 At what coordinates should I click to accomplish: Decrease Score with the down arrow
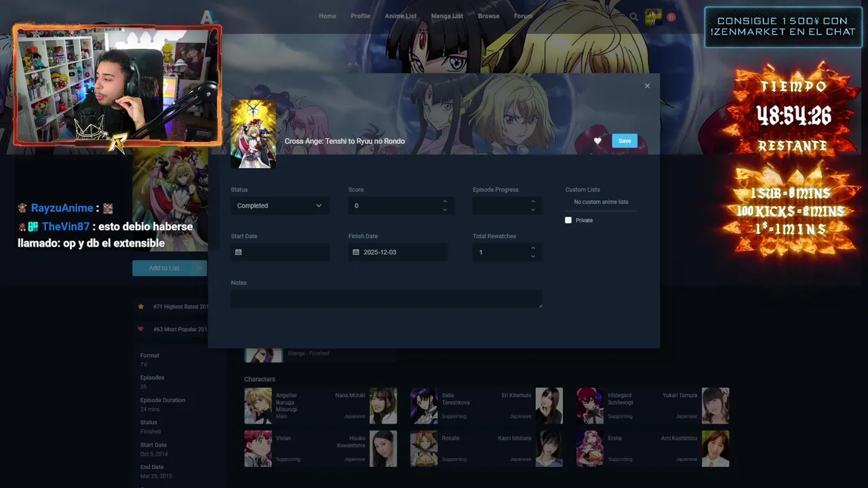[445, 209]
